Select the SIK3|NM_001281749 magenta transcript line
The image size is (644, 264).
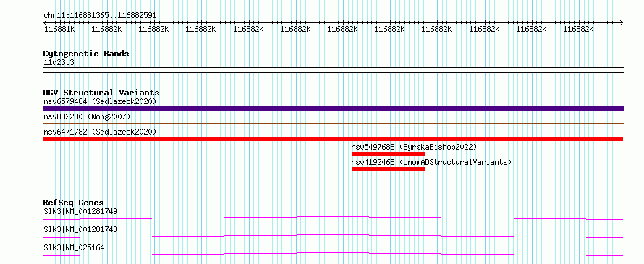(x=333, y=218)
